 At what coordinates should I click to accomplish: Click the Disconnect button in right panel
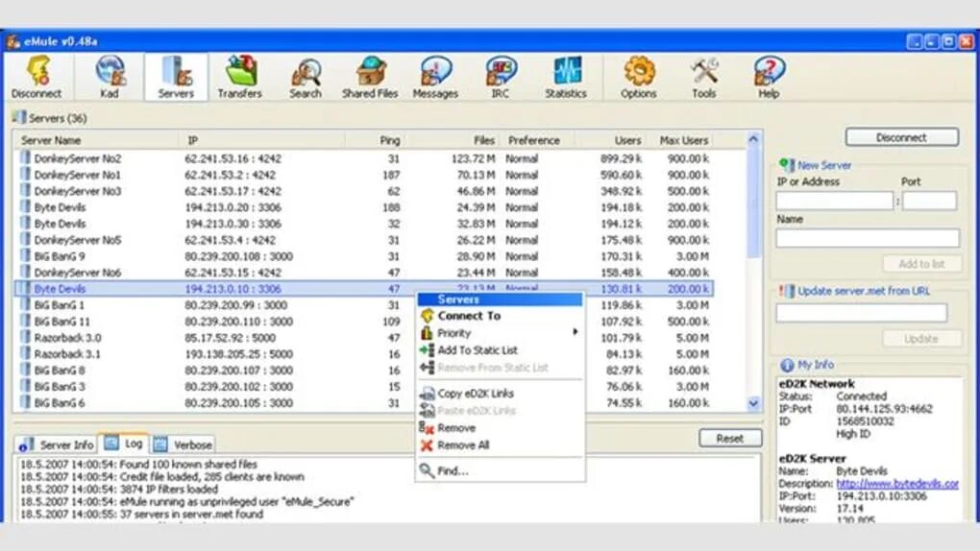pos(902,137)
